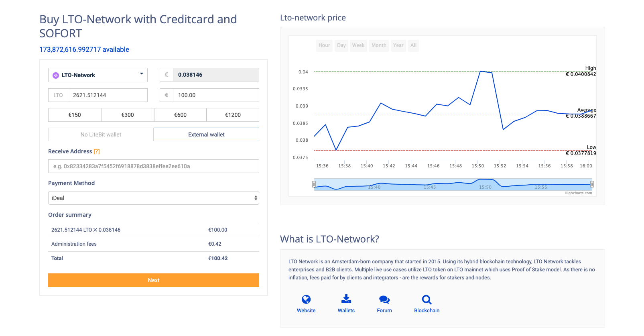Click the Administration fees €0.42 value
This screenshot has width=644, height=336.
pyautogui.click(x=215, y=244)
